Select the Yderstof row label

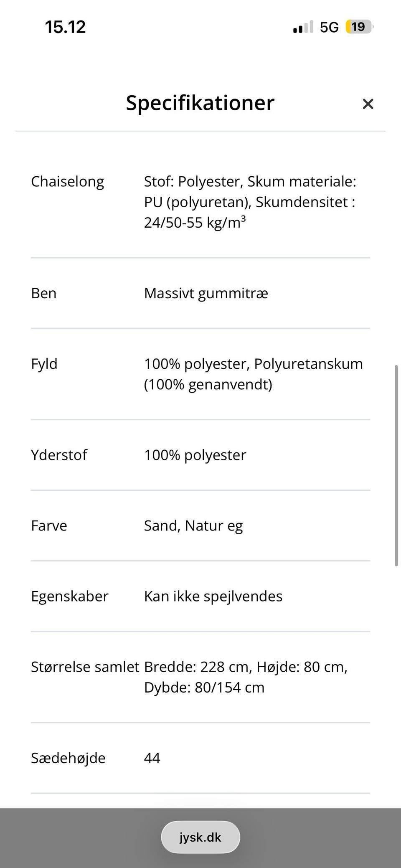pyautogui.click(x=59, y=455)
